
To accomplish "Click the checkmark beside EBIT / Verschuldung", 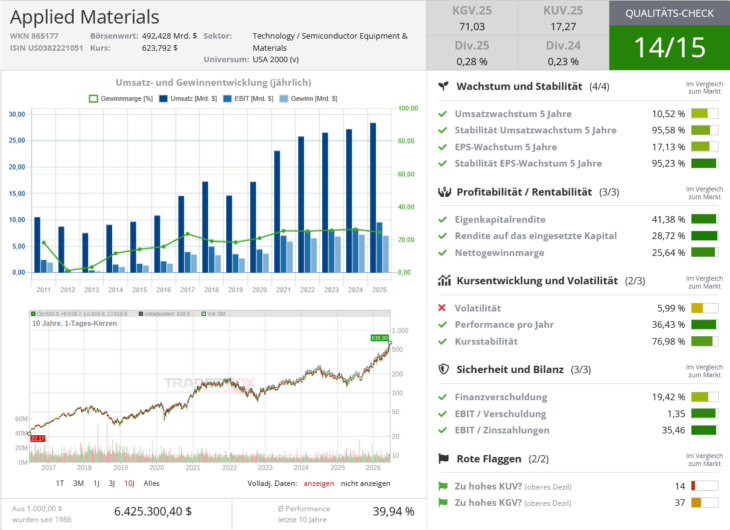I will click(x=442, y=414).
